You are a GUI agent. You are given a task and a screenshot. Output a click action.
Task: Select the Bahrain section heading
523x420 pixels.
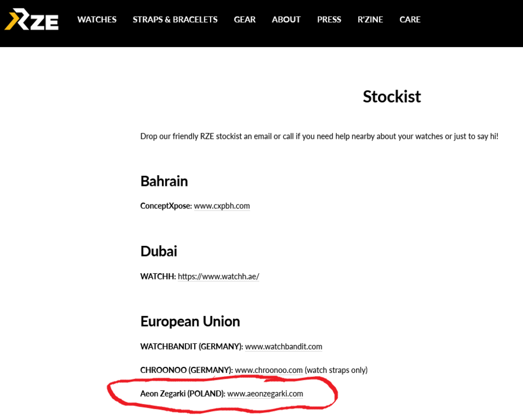click(164, 181)
